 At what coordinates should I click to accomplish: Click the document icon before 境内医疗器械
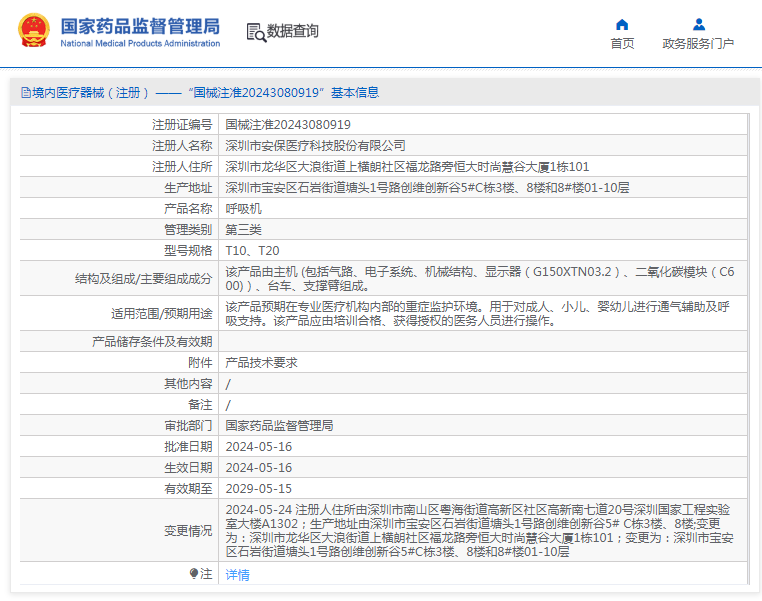click(26, 93)
